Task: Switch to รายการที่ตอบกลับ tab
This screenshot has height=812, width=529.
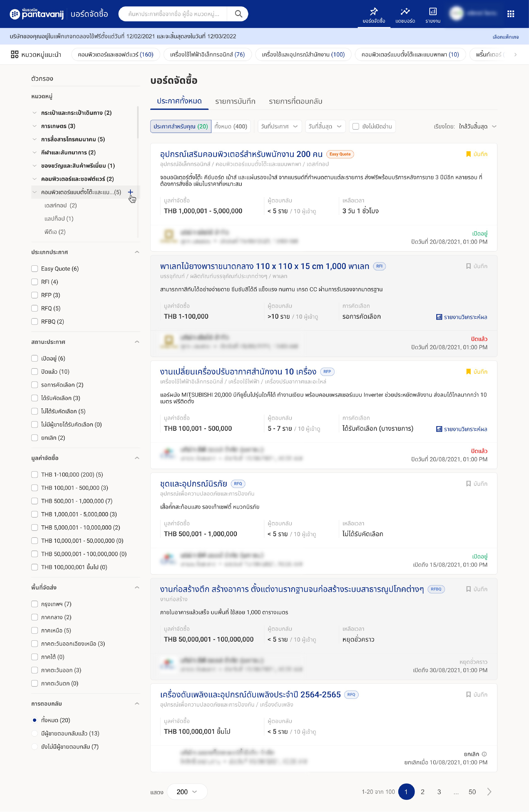Action: (295, 101)
